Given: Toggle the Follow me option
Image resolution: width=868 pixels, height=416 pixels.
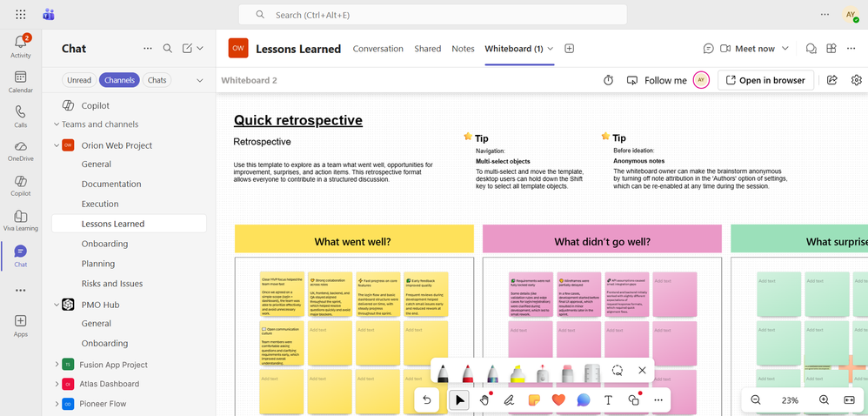Looking at the screenshot, I should (x=657, y=80).
